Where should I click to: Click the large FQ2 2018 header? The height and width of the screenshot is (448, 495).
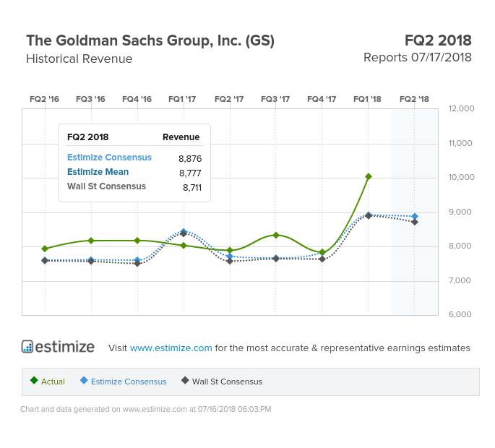pyautogui.click(x=438, y=40)
